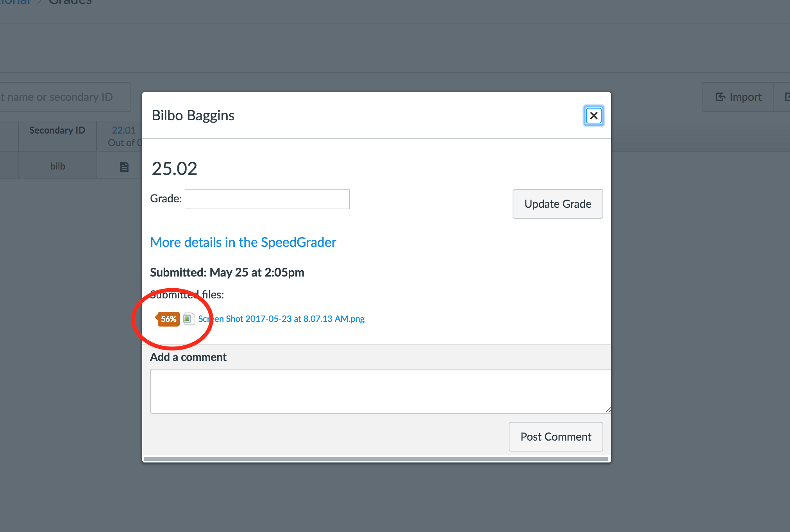Close the Bilbo Baggins submission dialog
Screen dimensions: 790x532
(x=593, y=116)
